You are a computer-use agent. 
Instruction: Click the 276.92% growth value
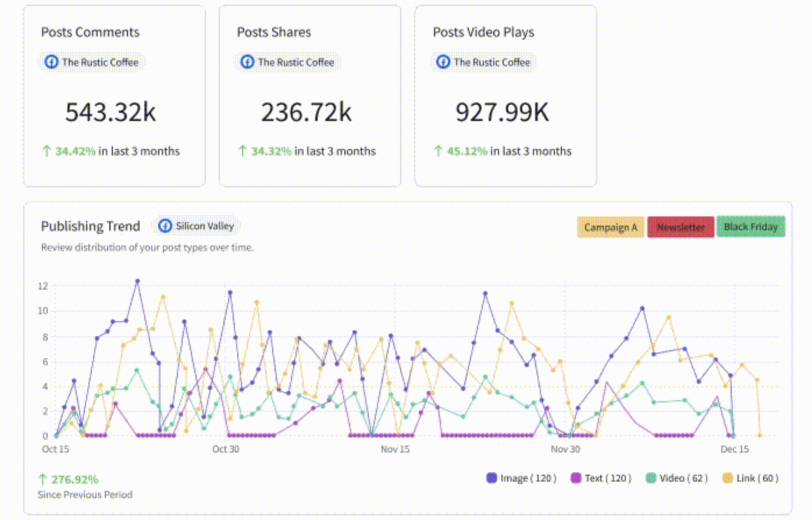(x=75, y=480)
